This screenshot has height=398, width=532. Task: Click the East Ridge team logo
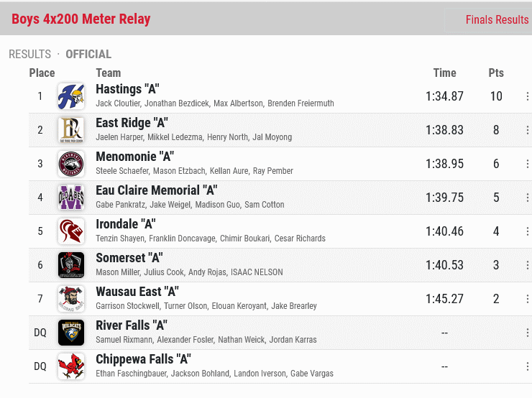[x=71, y=130]
